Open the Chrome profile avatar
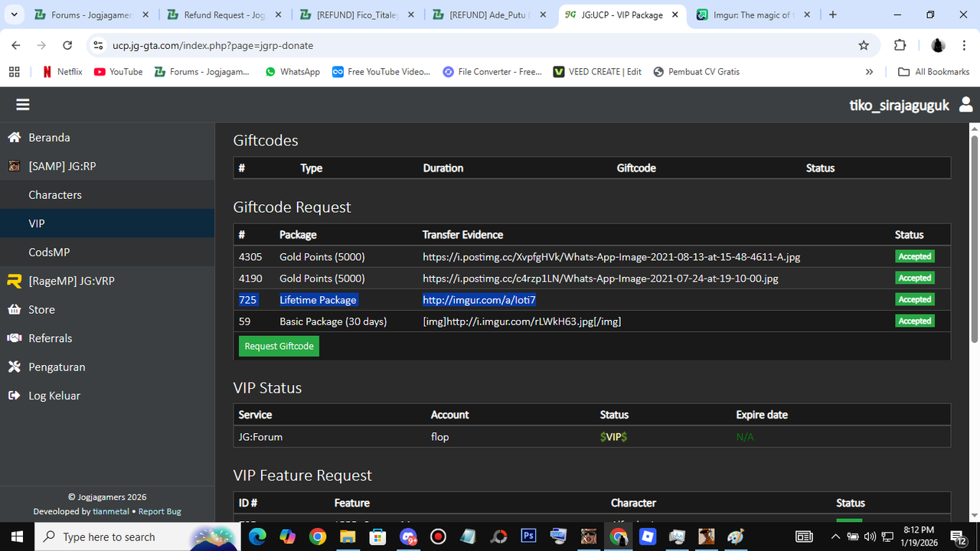 pos(938,45)
